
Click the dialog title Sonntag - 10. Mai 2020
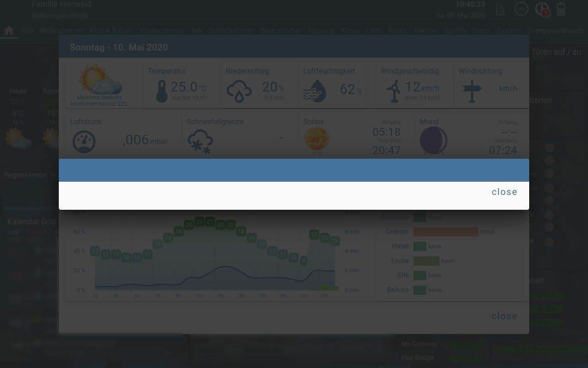point(119,47)
